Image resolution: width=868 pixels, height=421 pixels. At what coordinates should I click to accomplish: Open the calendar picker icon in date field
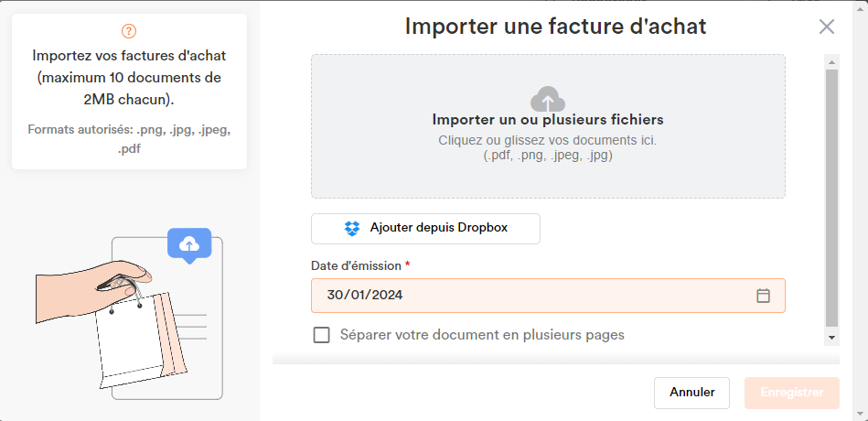tap(763, 296)
